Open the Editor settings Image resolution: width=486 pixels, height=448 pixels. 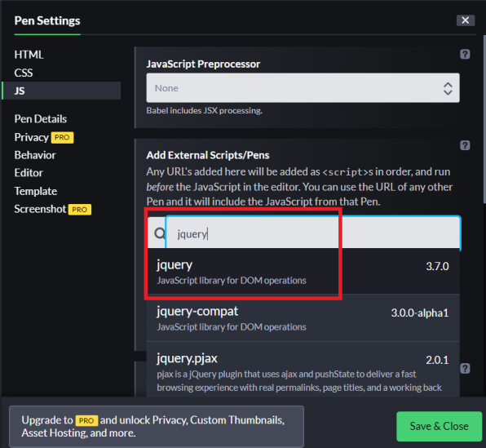coord(29,173)
